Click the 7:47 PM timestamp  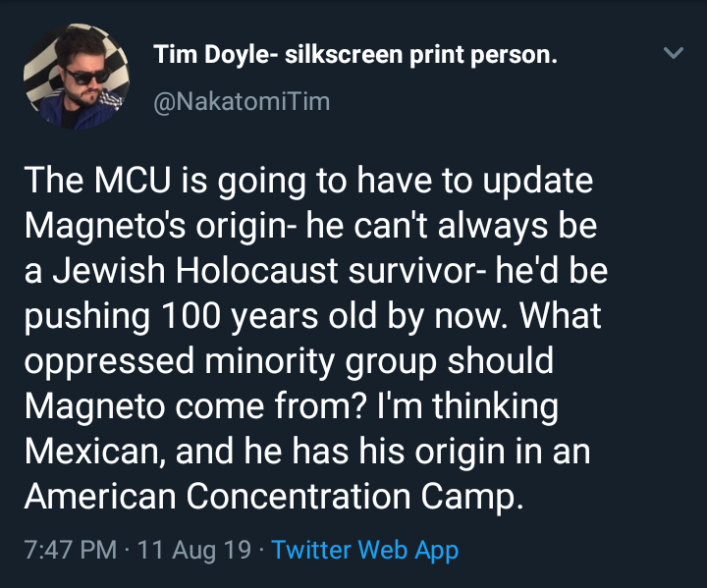[69, 550]
